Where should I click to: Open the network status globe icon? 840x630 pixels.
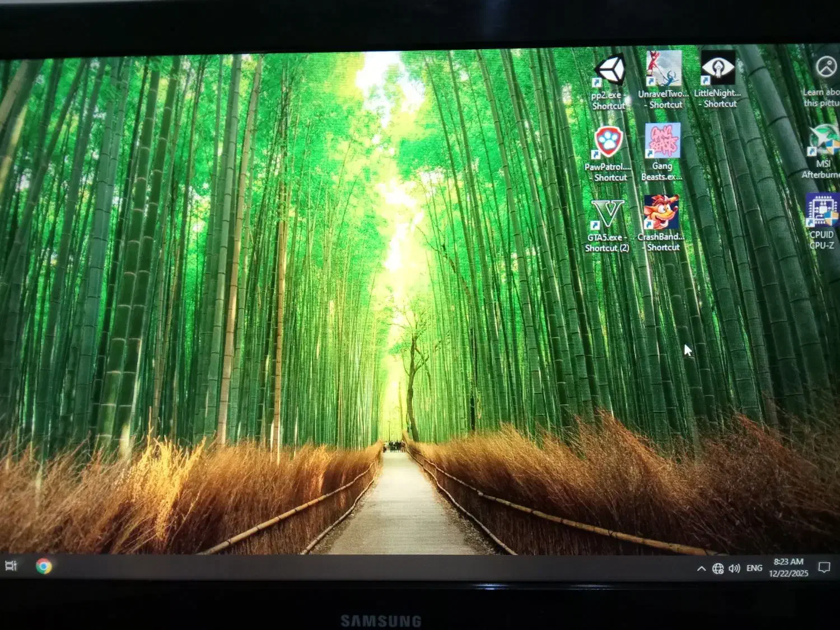point(718,568)
